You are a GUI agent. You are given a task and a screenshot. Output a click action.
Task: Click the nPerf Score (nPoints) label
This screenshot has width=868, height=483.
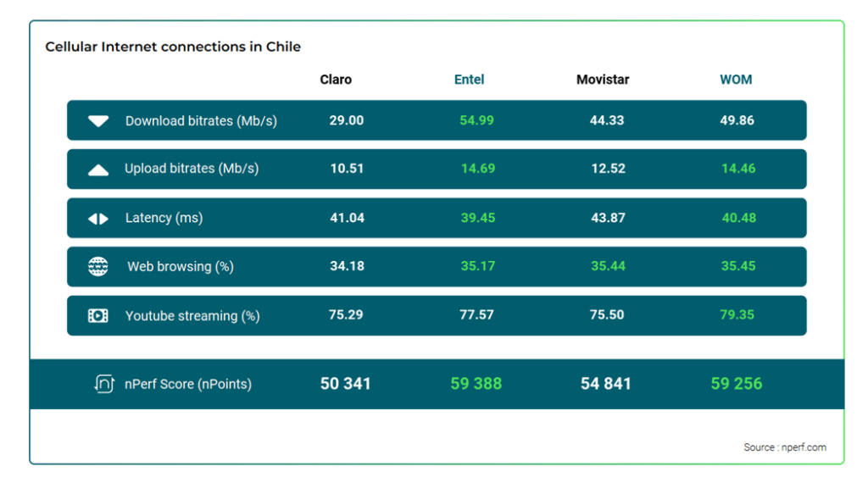[187, 384]
